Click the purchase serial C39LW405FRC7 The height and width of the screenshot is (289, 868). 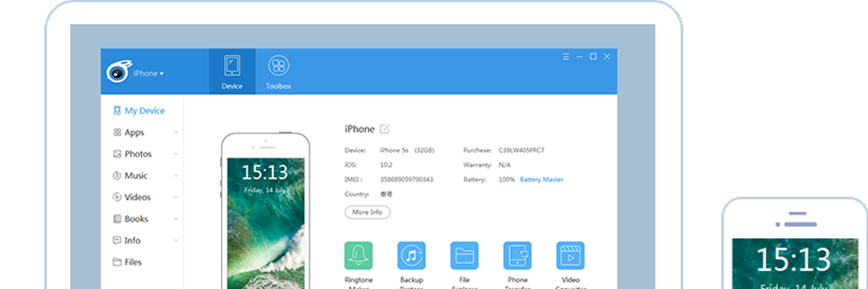click(x=521, y=150)
